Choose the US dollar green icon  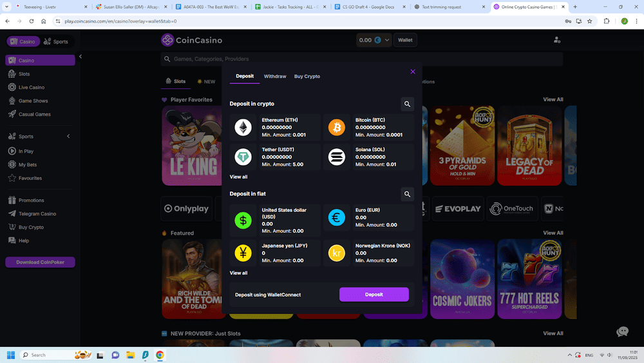pos(243,221)
